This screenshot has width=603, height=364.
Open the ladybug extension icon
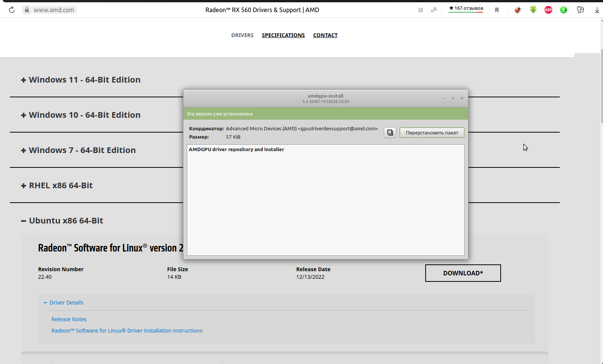[518, 10]
